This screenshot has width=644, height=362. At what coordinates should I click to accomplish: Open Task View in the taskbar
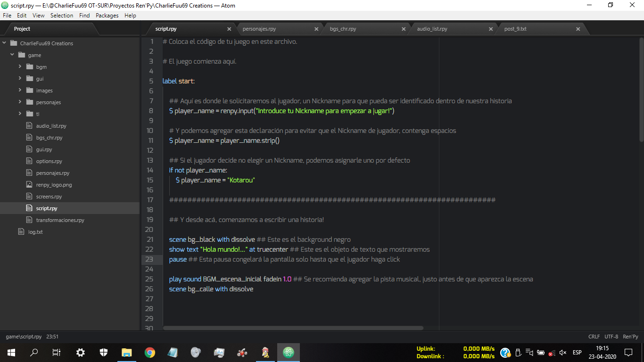(57, 352)
